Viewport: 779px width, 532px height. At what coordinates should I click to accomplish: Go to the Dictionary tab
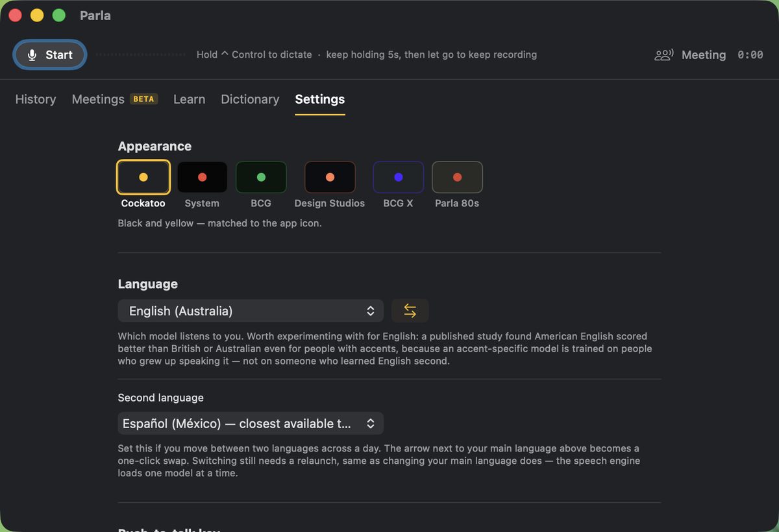pos(250,99)
